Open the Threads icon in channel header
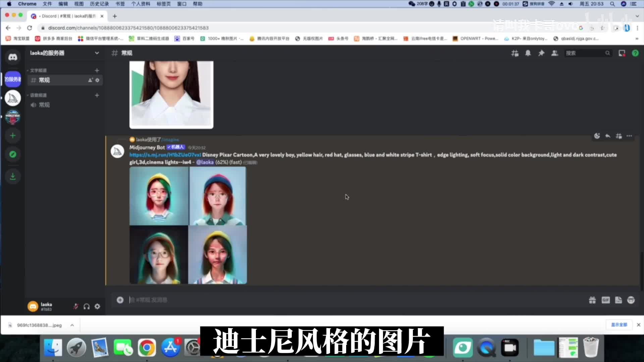Screen dimensions: 644x362 515,53
